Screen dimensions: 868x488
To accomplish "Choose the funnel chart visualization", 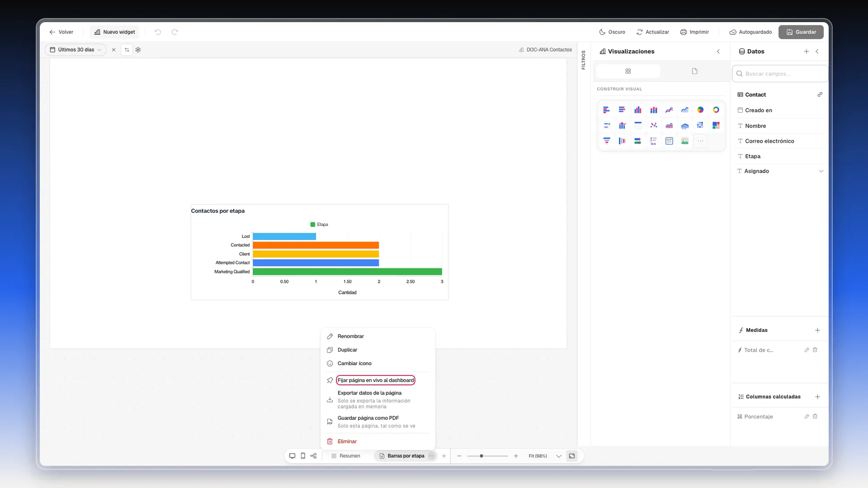I will coord(607,141).
